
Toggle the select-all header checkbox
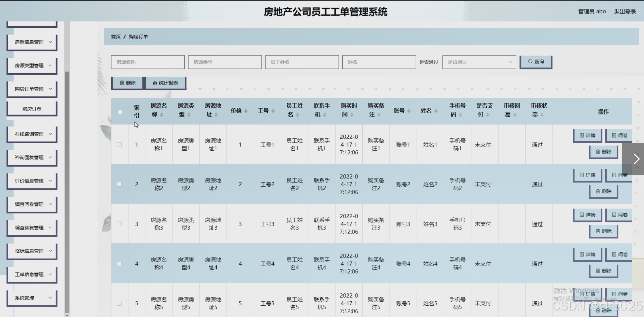click(120, 112)
